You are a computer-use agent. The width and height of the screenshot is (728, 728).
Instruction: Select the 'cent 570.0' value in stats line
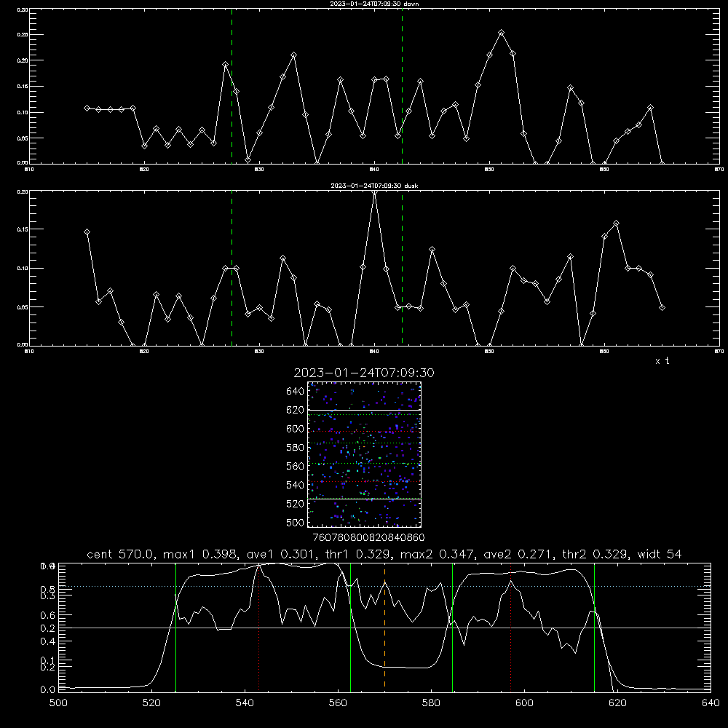point(122,554)
